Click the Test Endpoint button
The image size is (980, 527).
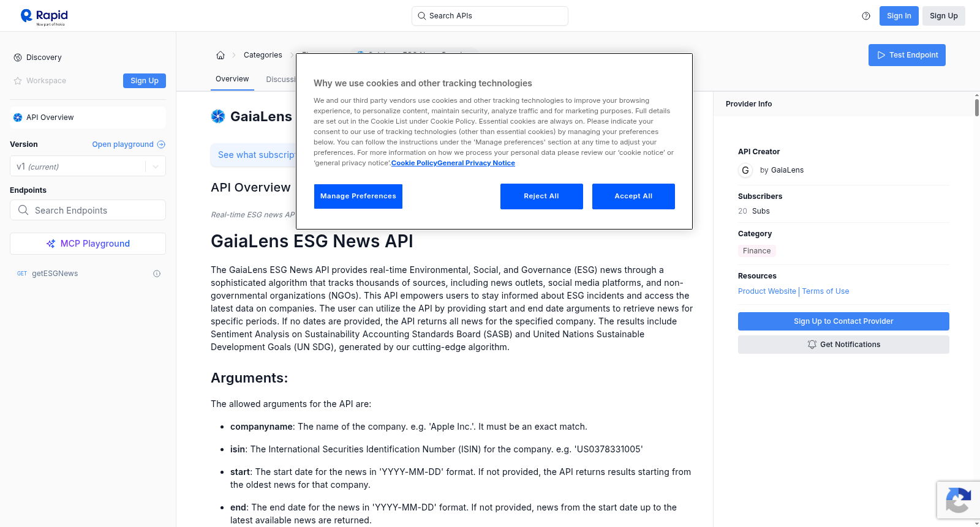(x=907, y=55)
